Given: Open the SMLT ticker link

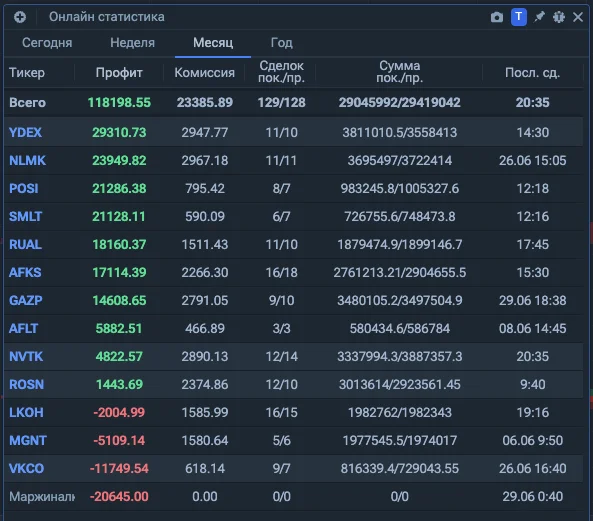Looking at the screenshot, I should (25, 217).
